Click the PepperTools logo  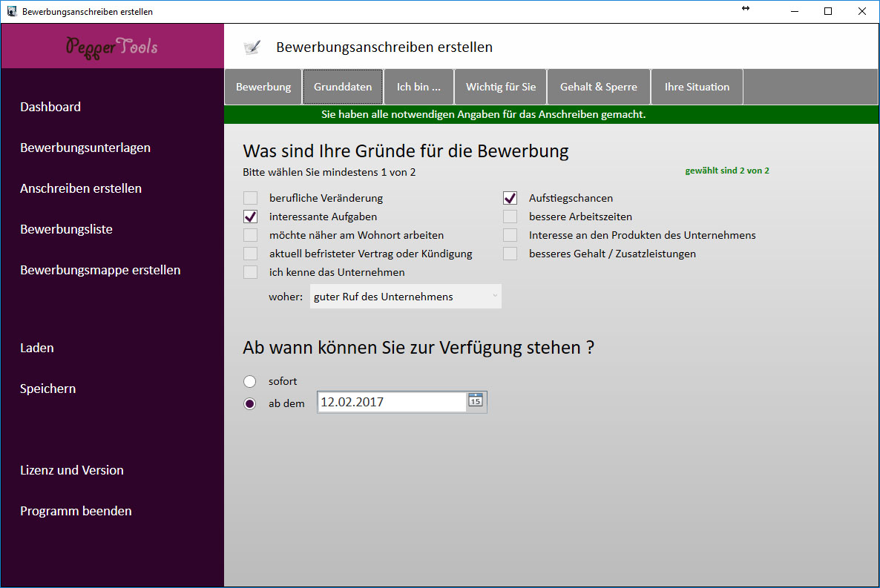coord(112,46)
